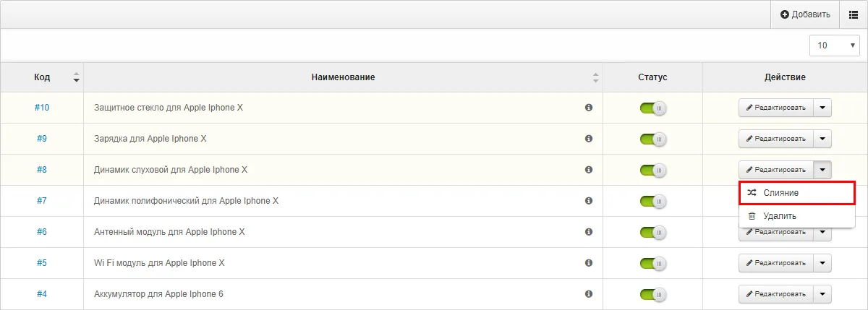The height and width of the screenshot is (310, 868).
Task: Open the list view icon top right
Action: (853, 14)
